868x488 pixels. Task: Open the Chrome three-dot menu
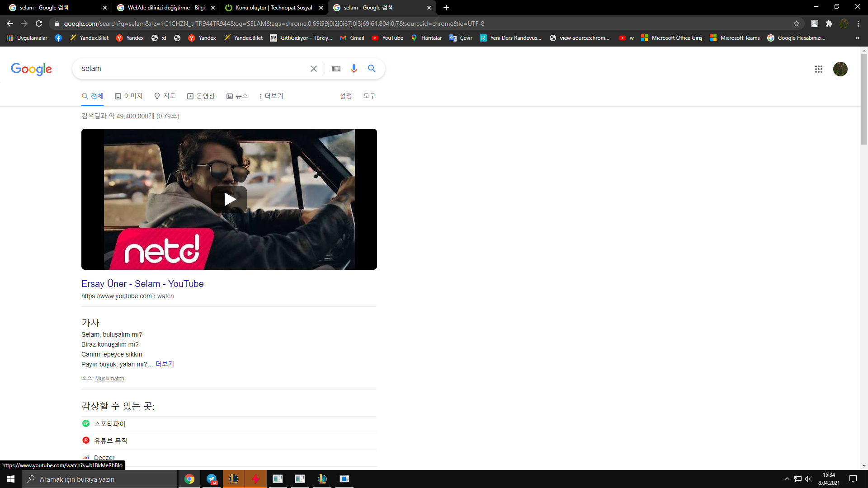click(858, 23)
